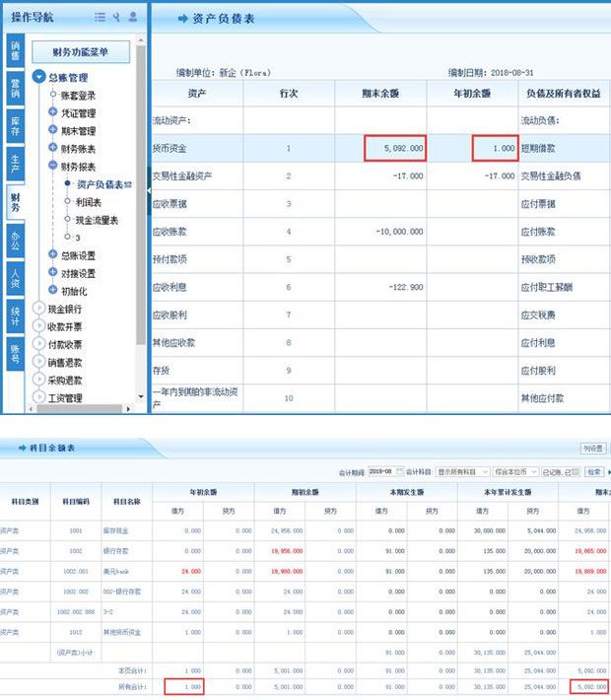Open the 综合本位币 currency dropdown
The image size is (611, 700).
(515, 472)
